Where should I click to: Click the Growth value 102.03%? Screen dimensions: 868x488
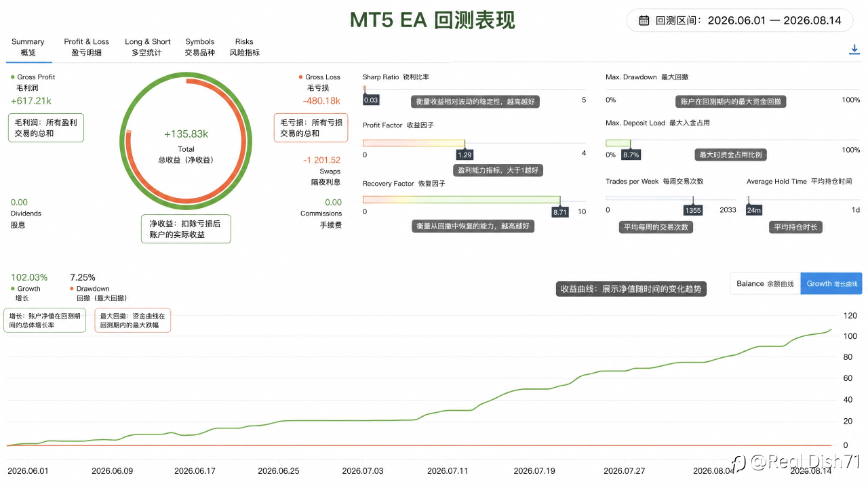[x=29, y=277]
